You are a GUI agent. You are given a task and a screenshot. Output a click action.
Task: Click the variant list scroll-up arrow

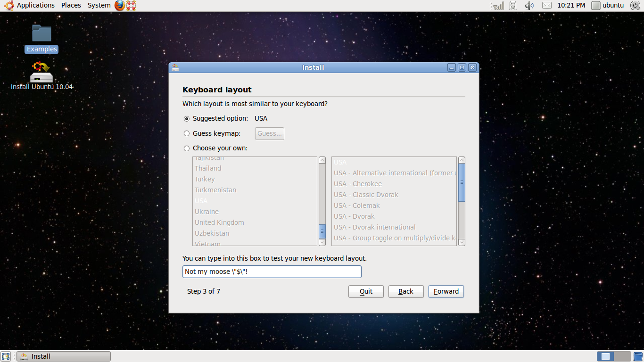[x=462, y=160]
